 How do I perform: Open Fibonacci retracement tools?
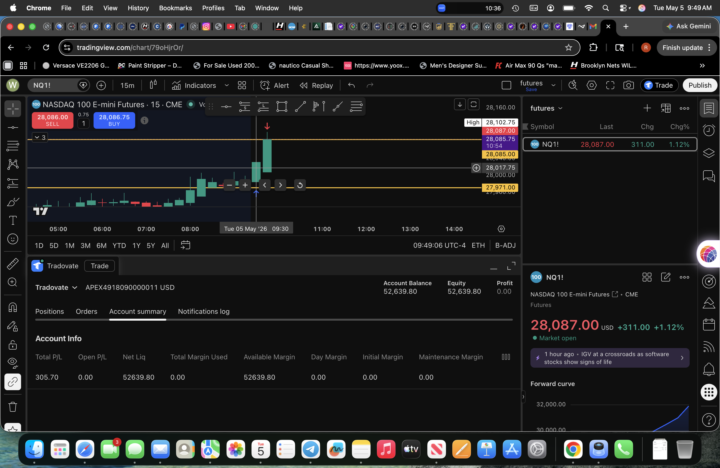(x=13, y=146)
